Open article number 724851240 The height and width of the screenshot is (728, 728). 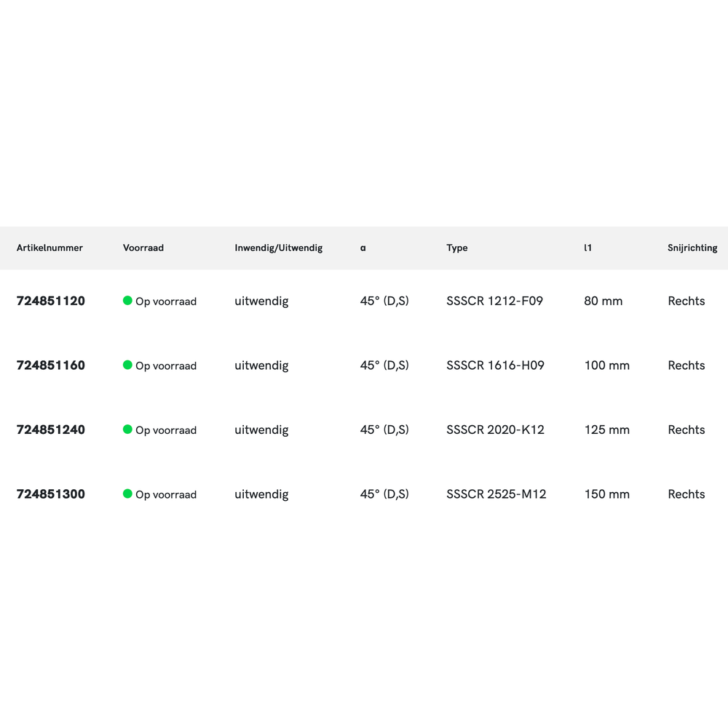51,430
